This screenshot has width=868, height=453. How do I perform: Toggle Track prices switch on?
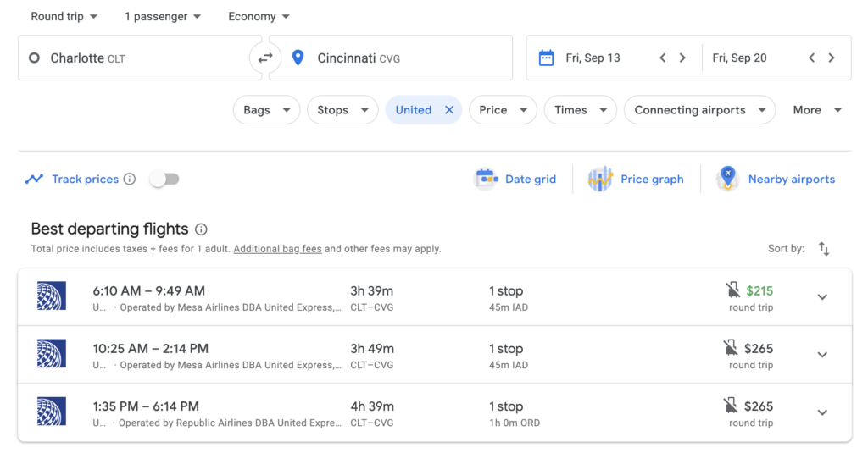[165, 179]
